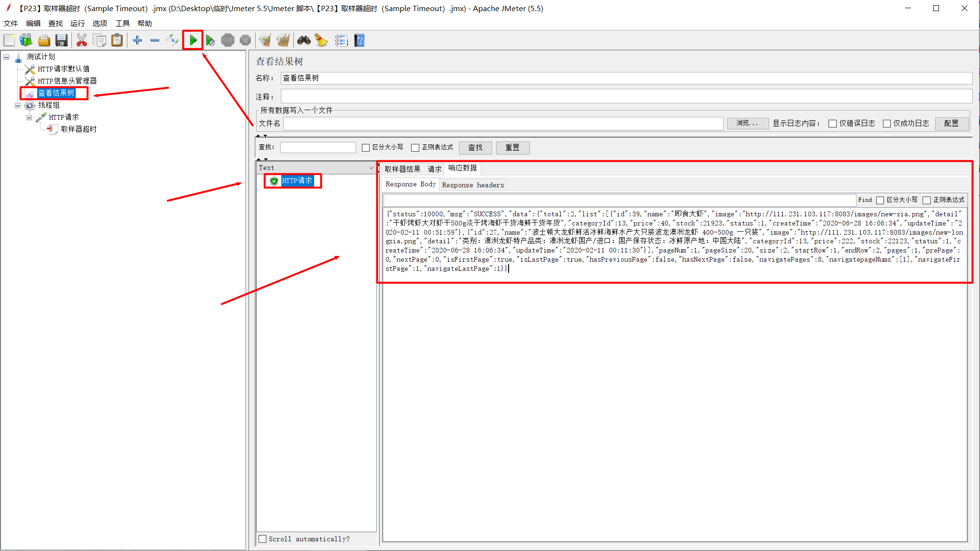Toggle 仅错误日志 checkbox

point(832,124)
